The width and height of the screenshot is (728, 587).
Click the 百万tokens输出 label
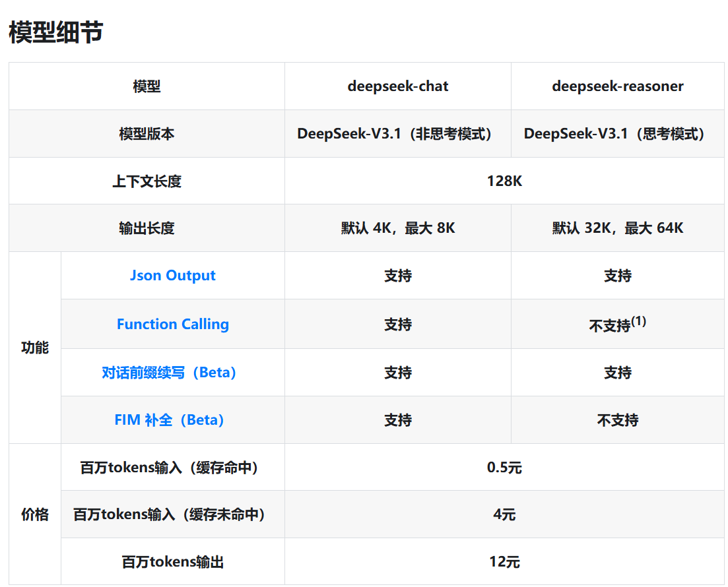click(x=173, y=562)
